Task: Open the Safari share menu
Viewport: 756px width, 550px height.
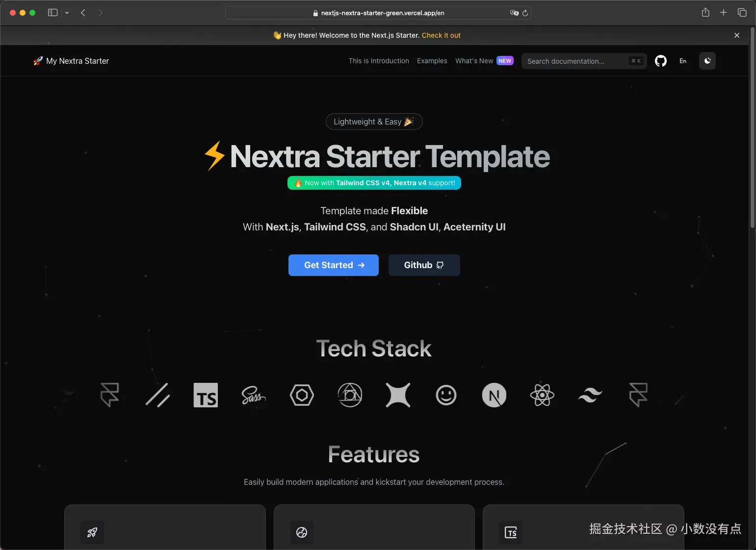Action: [x=705, y=12]
